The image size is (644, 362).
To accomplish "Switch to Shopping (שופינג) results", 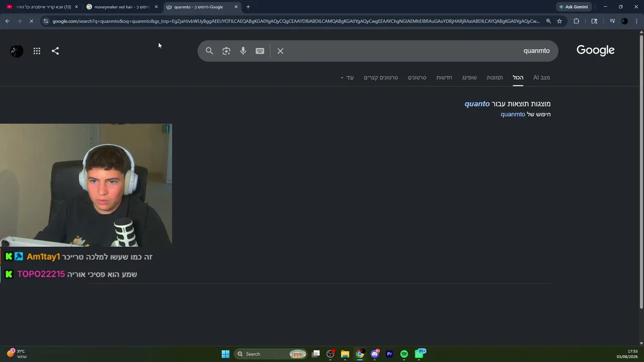I will pos(469,77).
